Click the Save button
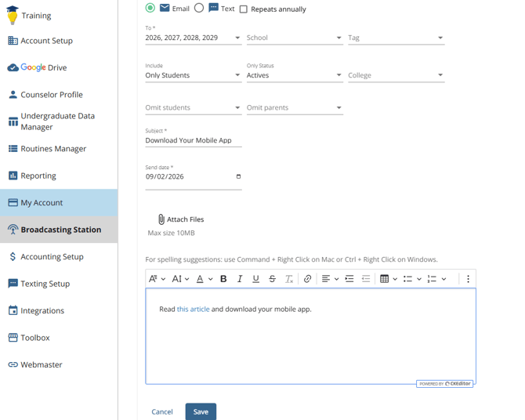 click(x=201, y=411)
